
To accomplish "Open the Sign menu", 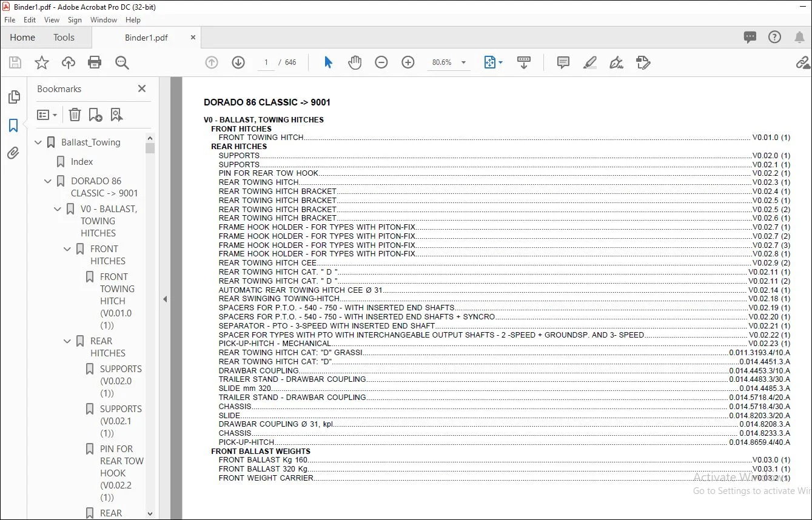I will coord(75,20).
